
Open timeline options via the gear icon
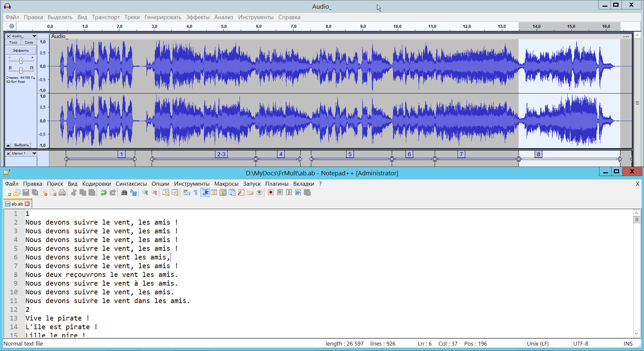12,26
